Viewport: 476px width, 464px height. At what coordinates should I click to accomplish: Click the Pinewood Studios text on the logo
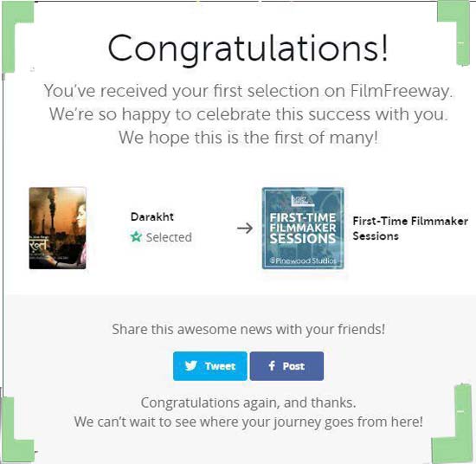click(x=304, y=261)
